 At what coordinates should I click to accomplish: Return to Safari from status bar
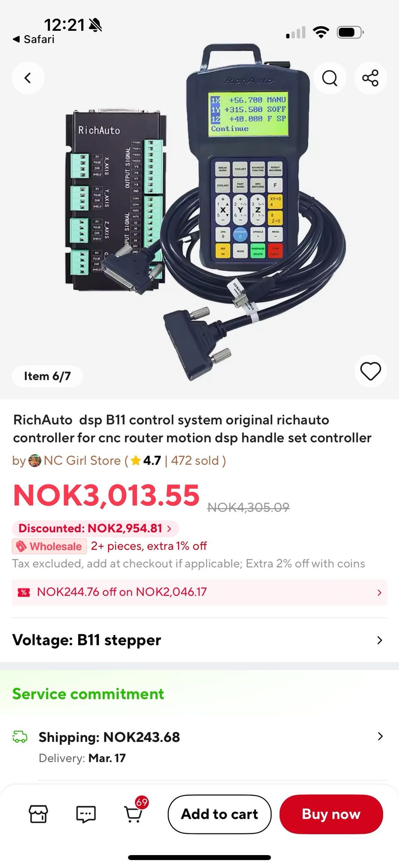[x=34, y=39]
